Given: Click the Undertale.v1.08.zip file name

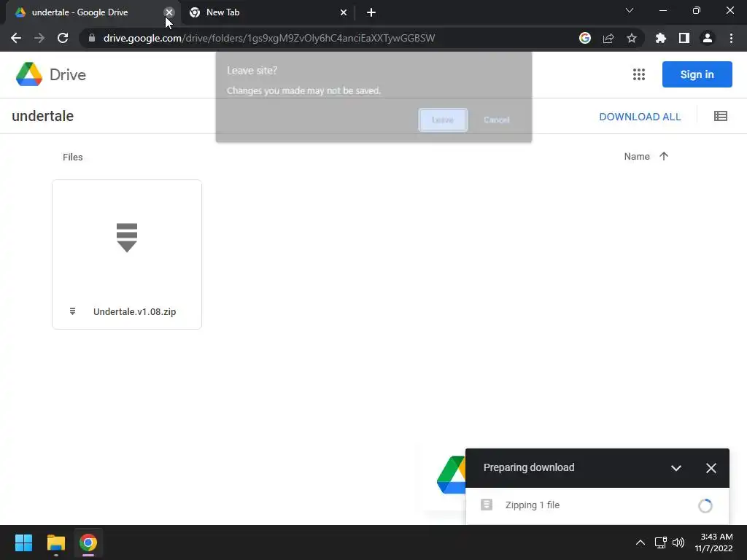Looking at the screenshot, I should pos(134,311).
